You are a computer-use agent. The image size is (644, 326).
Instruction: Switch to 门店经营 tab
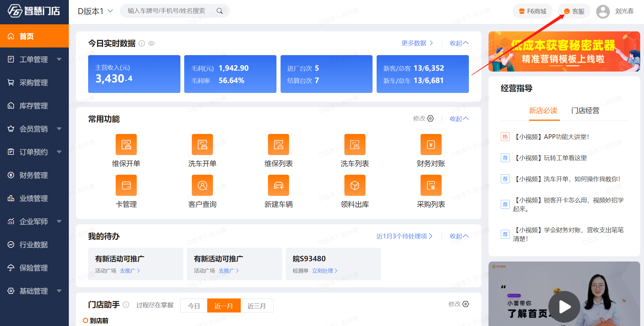pos(585,111)
